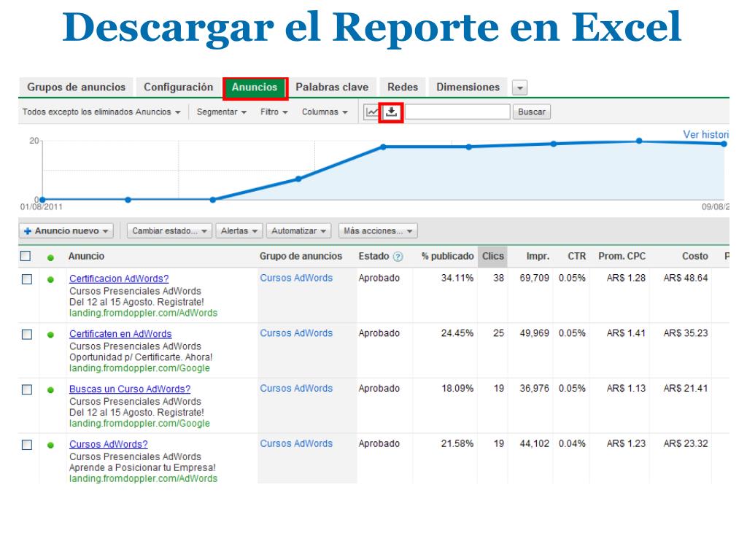This screenshot has height=560, width=747.
Task: Click the chart peak point near value 20
Action: (639, 141)
